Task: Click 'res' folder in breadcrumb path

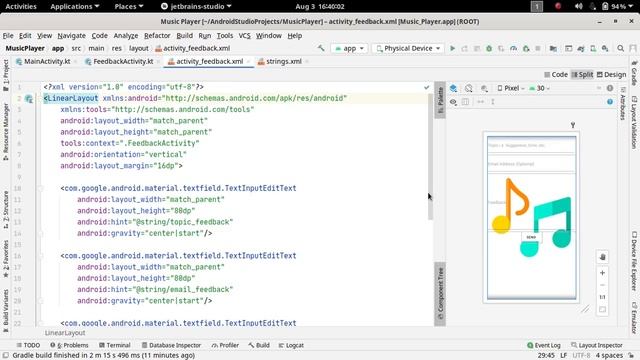Action: [x=117, y=48]
